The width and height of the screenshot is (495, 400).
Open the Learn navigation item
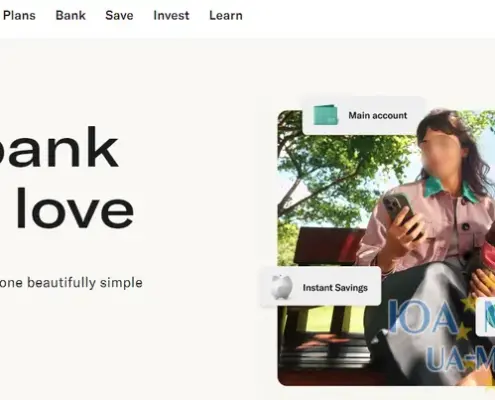coord(226,16)
